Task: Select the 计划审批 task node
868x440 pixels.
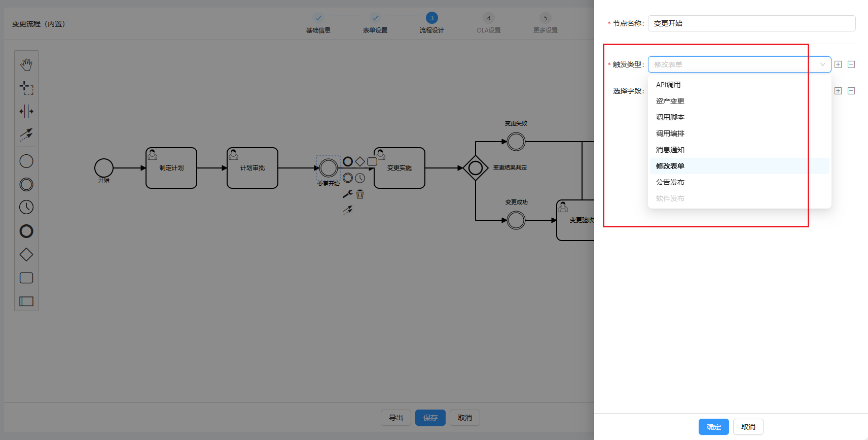Action: (252, 168)
